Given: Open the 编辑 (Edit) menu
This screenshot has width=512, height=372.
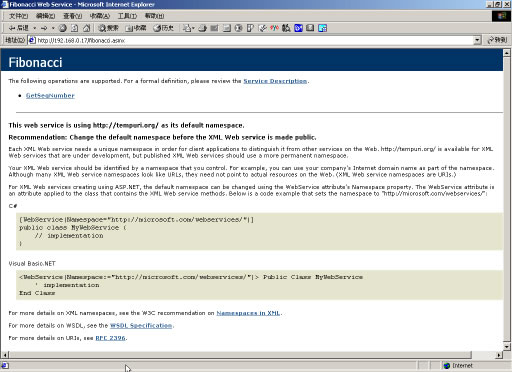Looking at the screenshot, I should click(x=45, y=16).
